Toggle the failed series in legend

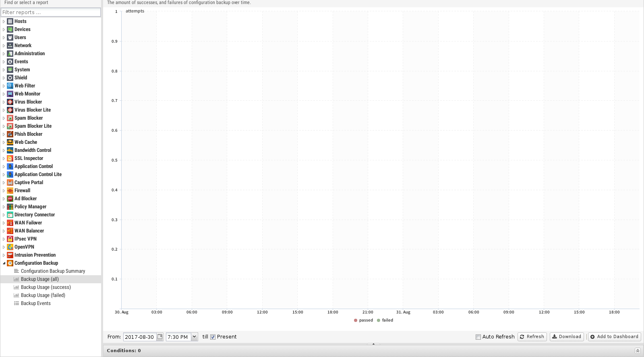coord(385,320)
